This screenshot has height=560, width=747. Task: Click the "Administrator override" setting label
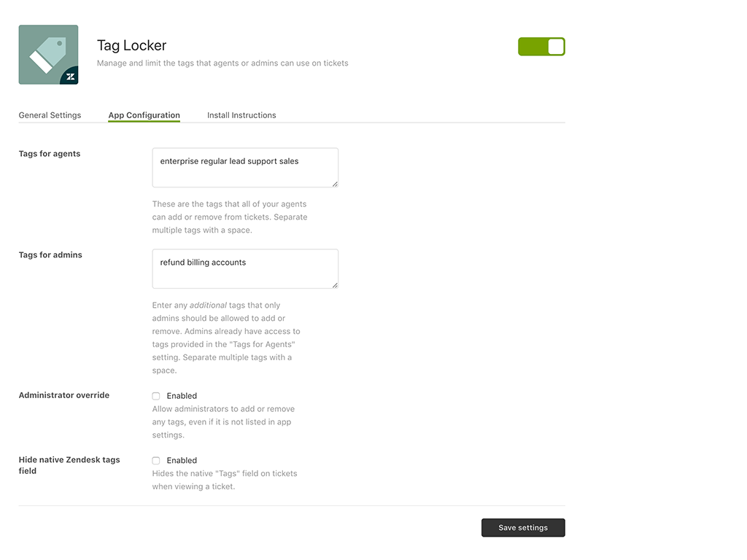pyautogui.click(x=63, y=395)
